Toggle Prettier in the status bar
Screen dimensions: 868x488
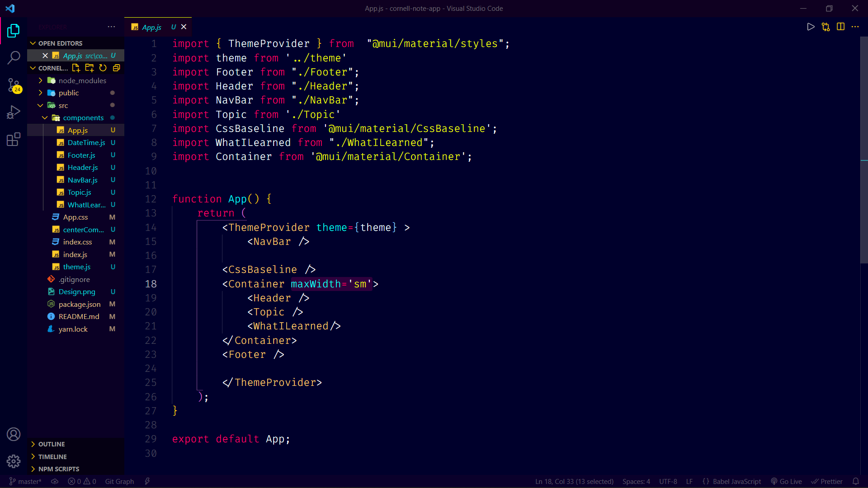pos(827,482)
